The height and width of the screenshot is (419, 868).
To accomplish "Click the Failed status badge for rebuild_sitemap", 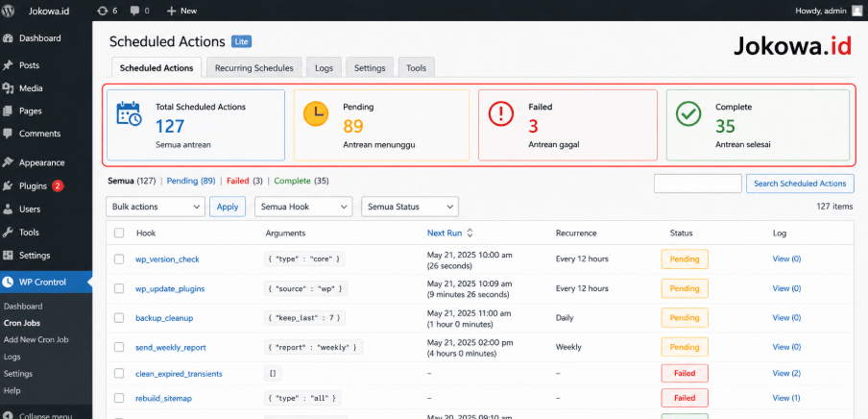I will tap(685, 398).
